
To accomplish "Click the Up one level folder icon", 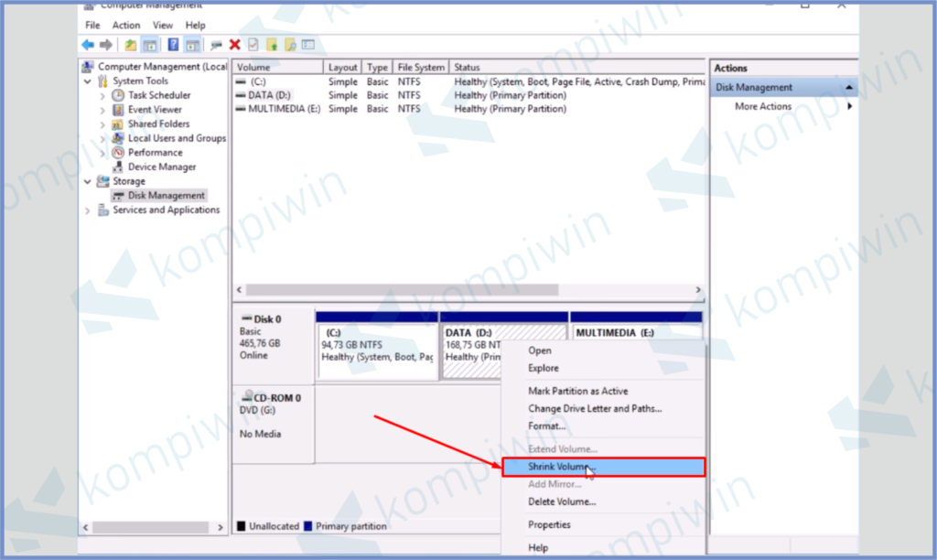I will 131,44.
